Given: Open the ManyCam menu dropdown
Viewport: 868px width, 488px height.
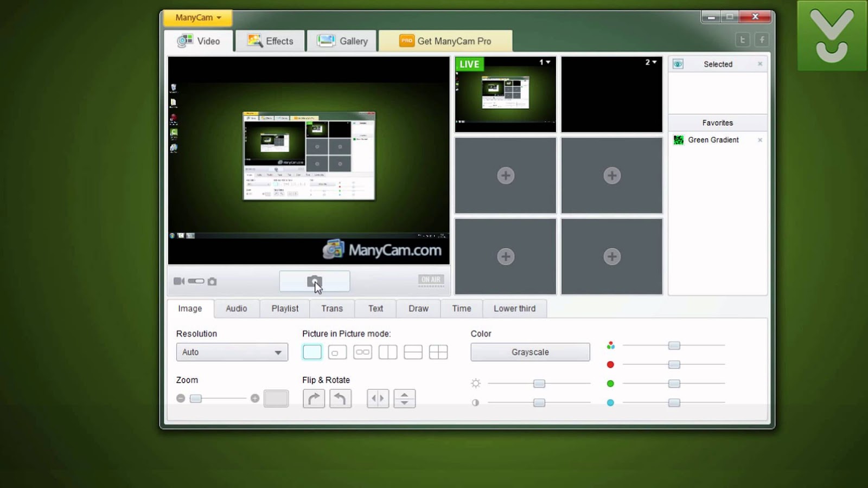Looking at the screenshot, I should (197, 17).
